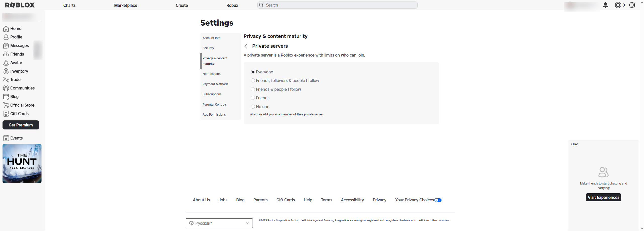
Task: Click the Roblox logo
Action: click(20, 5)
